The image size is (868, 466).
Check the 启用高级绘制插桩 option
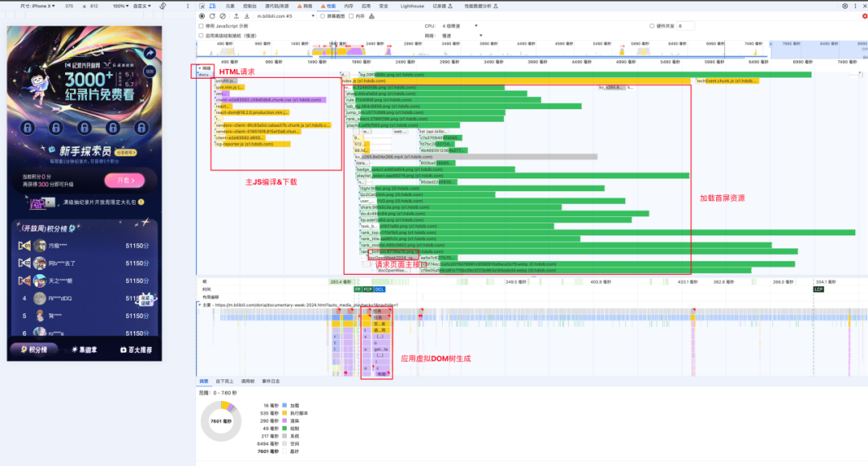click(201, 35)
